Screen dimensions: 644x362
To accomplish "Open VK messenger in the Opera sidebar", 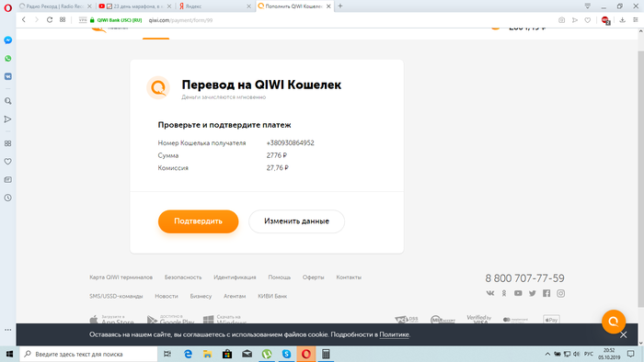I will 7,76.
